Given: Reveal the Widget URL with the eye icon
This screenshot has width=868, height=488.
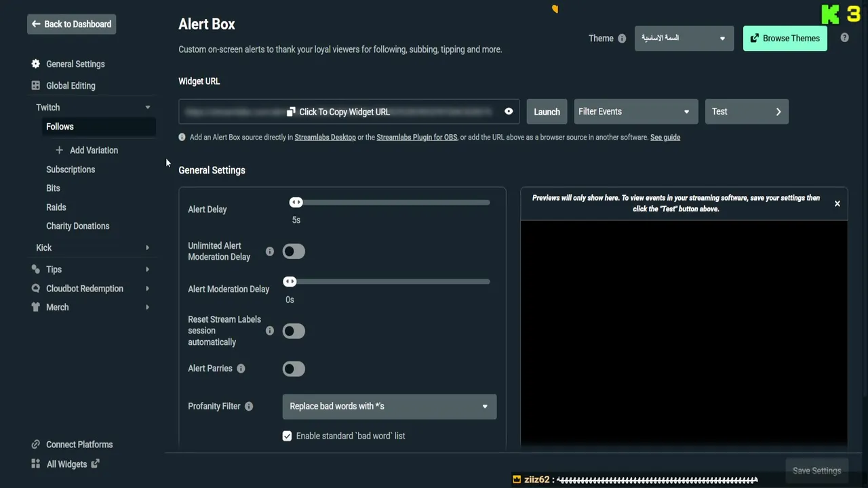Looking at the screenshot, I should point(509,112).
